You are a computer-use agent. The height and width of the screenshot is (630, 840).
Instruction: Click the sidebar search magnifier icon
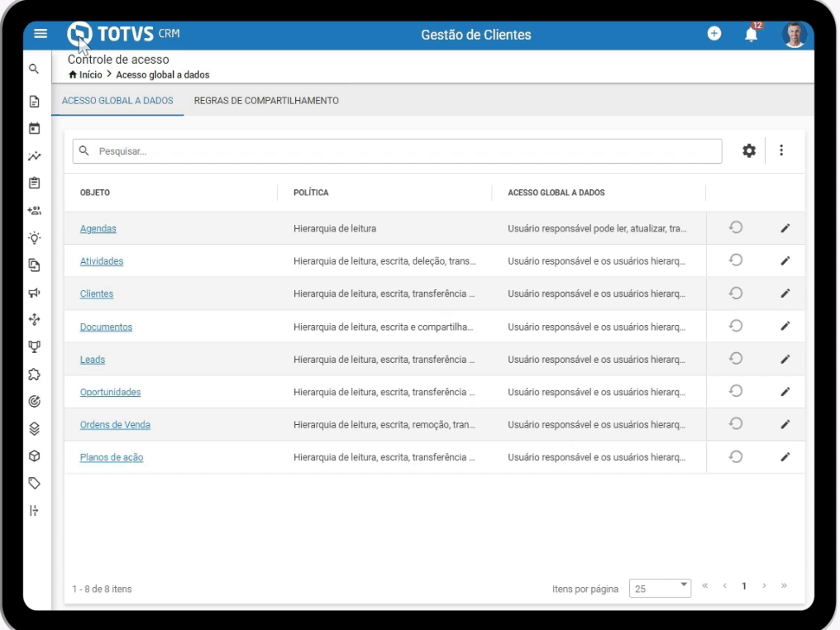[x=34, y=69]
